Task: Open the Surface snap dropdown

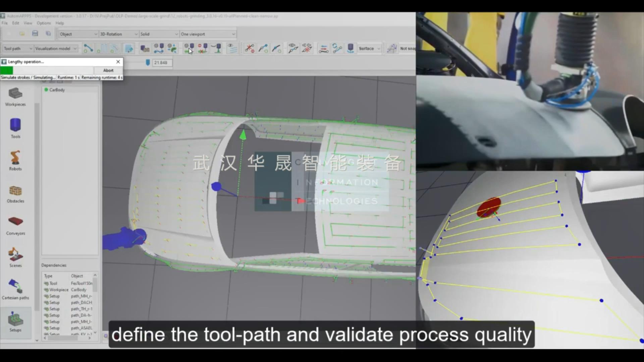Action: coord(370,49)
